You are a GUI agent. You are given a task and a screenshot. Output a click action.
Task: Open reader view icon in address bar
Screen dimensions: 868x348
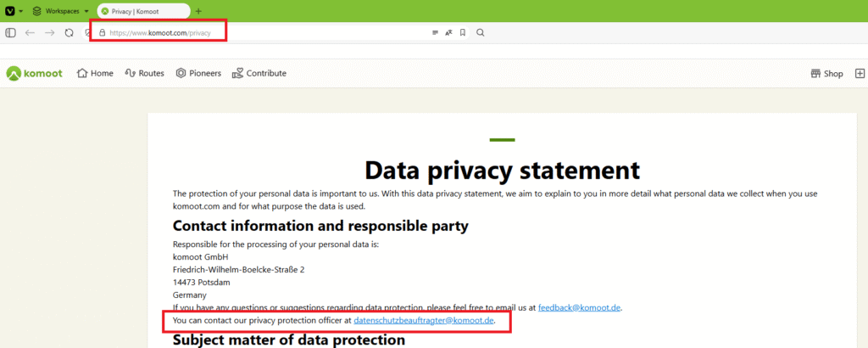click(x=436, y=33)
